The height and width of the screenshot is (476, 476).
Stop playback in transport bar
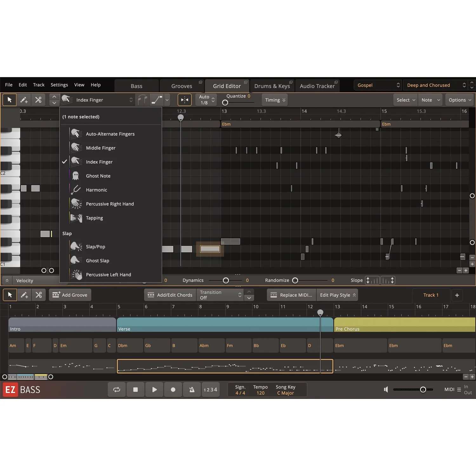point(136,390)
